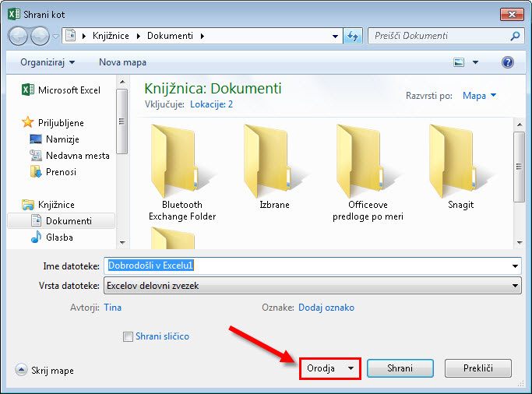Select the Snagit folder

point(460,167)
